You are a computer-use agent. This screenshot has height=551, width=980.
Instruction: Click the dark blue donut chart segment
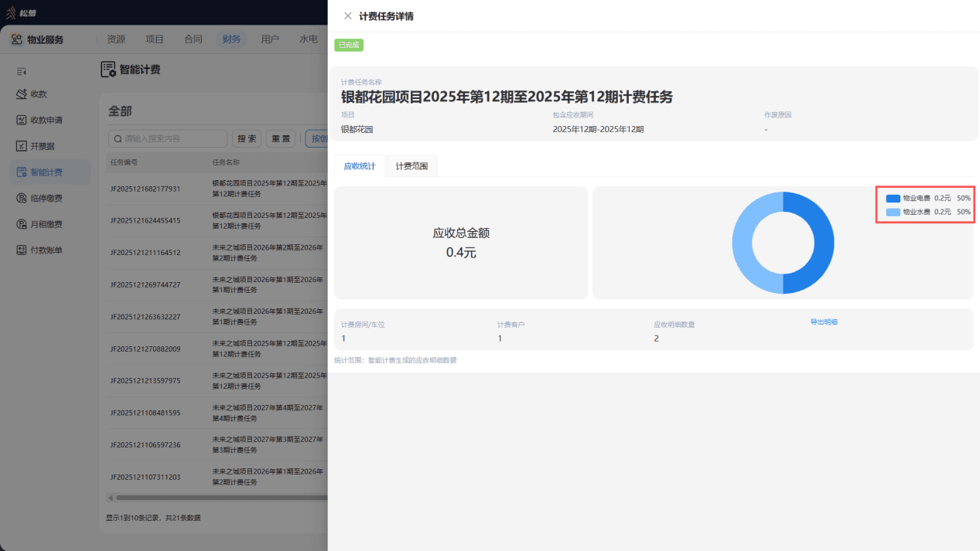[824, 243]
